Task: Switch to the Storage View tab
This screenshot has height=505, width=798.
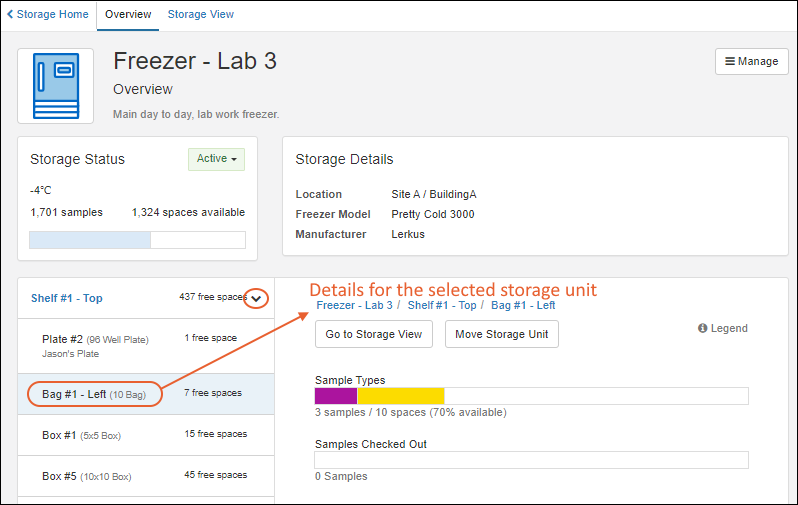Action: point(201,14)
